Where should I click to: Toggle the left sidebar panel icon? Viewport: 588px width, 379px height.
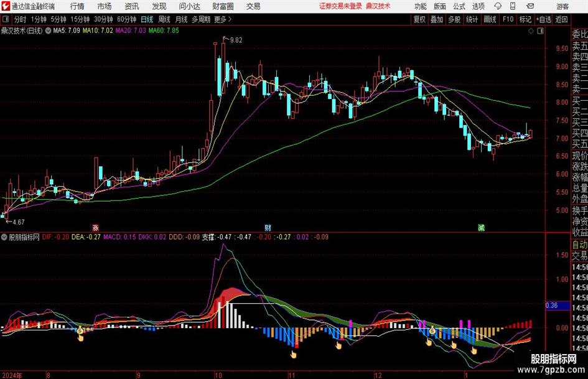tap(5, 19)
